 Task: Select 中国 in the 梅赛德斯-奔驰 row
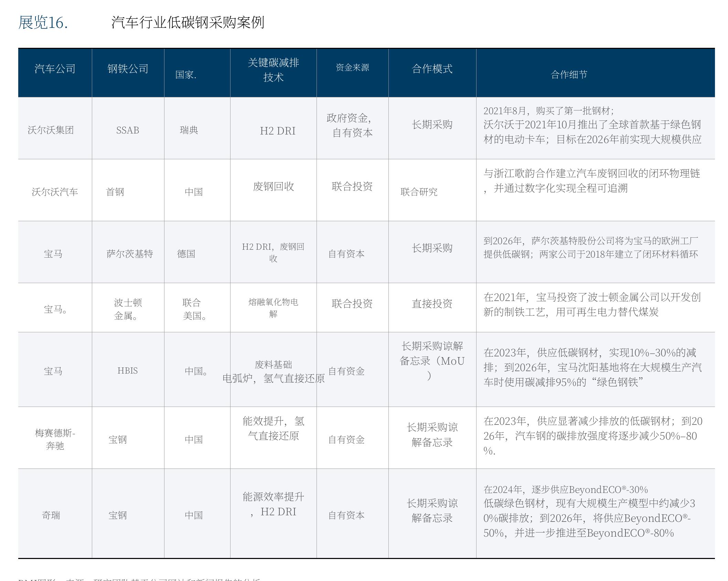click(x=194, y=440)
